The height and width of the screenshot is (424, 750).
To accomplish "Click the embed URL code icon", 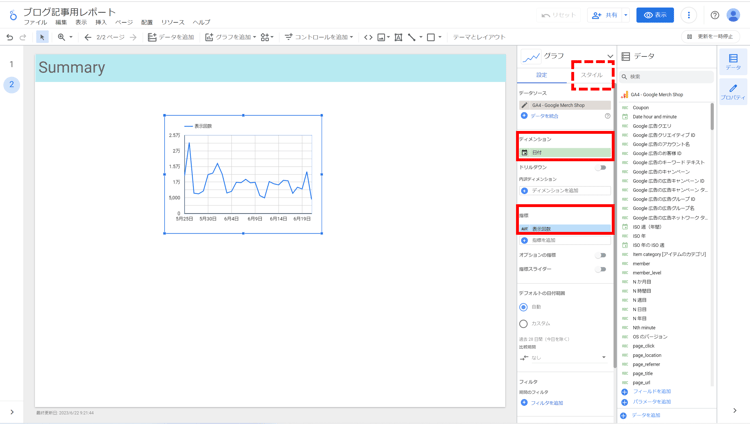I will click(368, 37).
